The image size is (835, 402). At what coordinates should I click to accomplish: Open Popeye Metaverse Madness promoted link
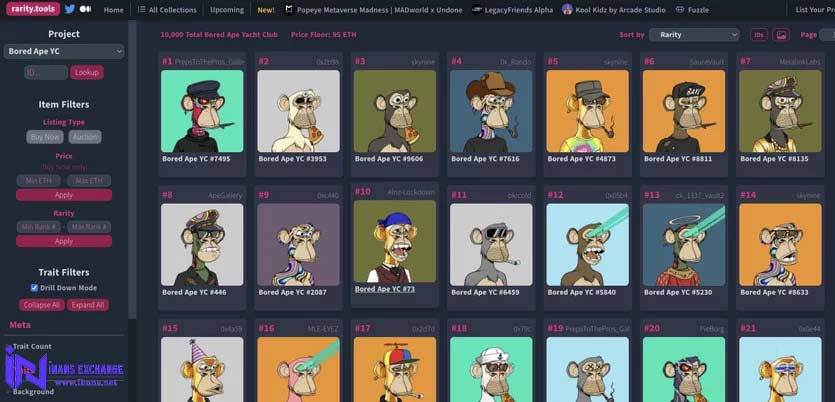(x=379, y=10)
